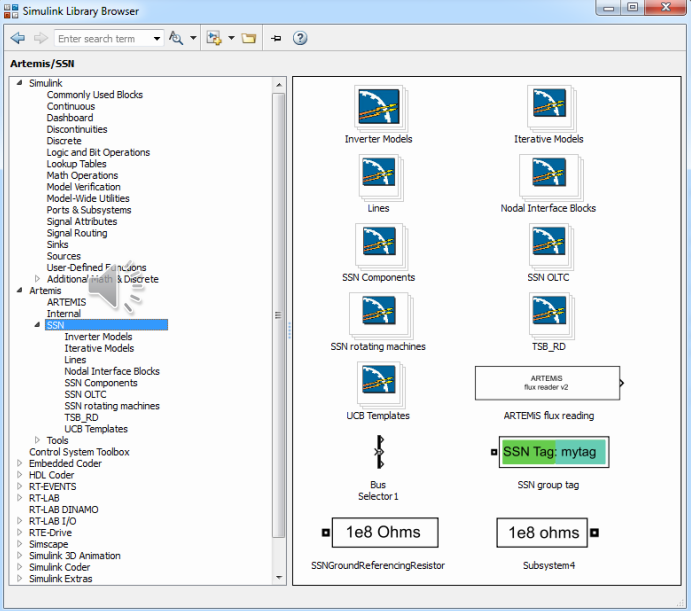Open the search options dropdown arrow
Image resolution: width=691 pixels, height=611 pixels.
pos(193,38)
